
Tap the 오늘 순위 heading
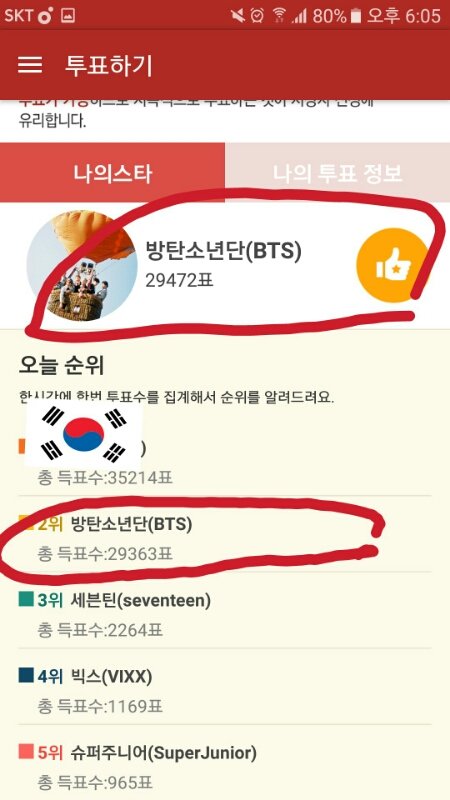click(x=61, y=365)
